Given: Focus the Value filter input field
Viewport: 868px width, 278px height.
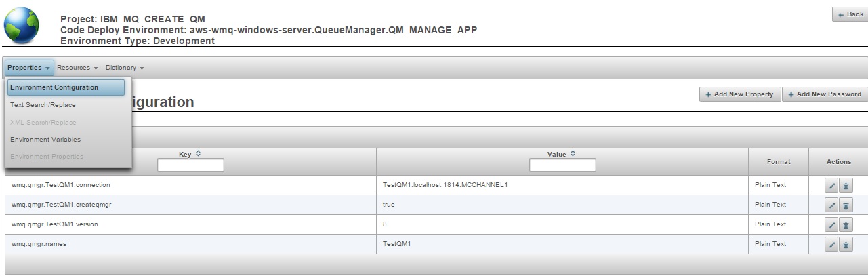Looking at the screenshot, I should coord(562,165).
